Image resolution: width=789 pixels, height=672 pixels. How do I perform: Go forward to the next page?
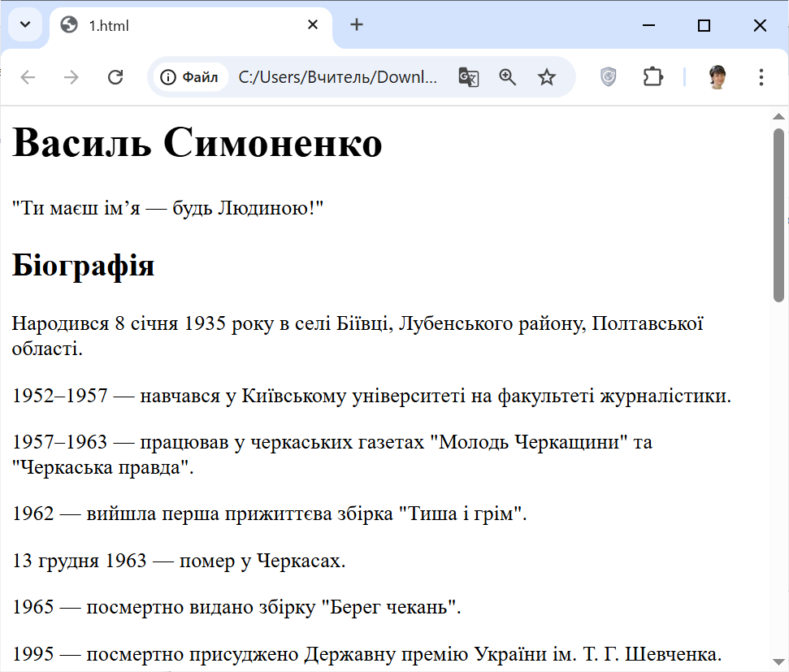[72, 77]
